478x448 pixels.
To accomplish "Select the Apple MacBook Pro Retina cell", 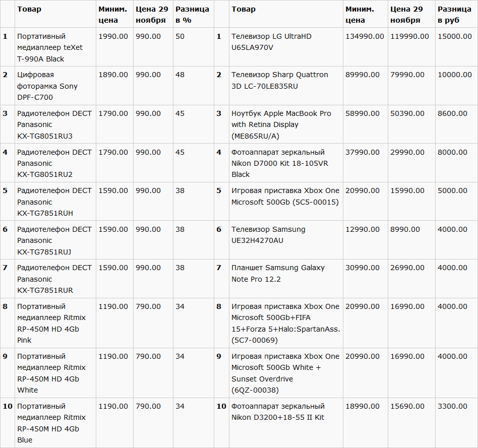I will tap(281, 124).
